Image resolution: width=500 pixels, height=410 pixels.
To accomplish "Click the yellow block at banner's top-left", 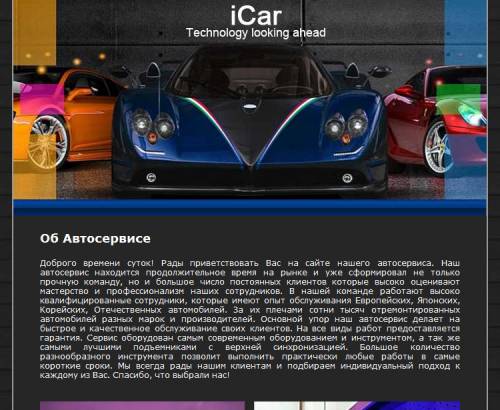I will tap(35, 32).
